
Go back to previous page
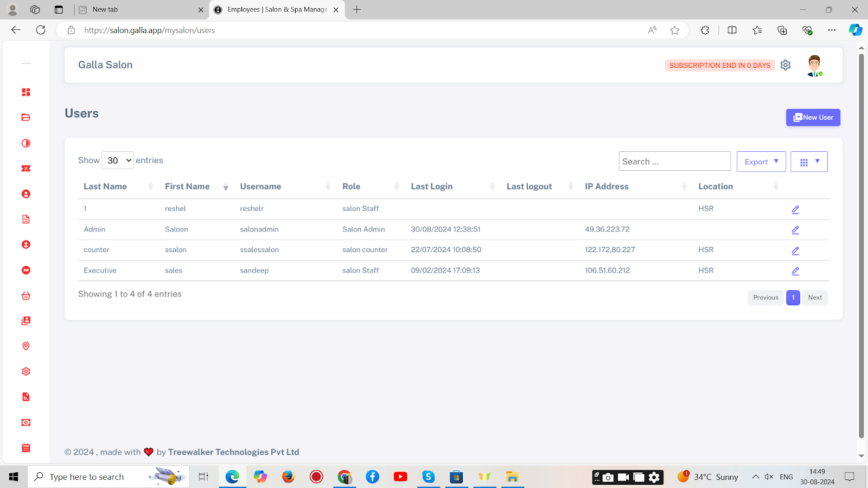16,30
